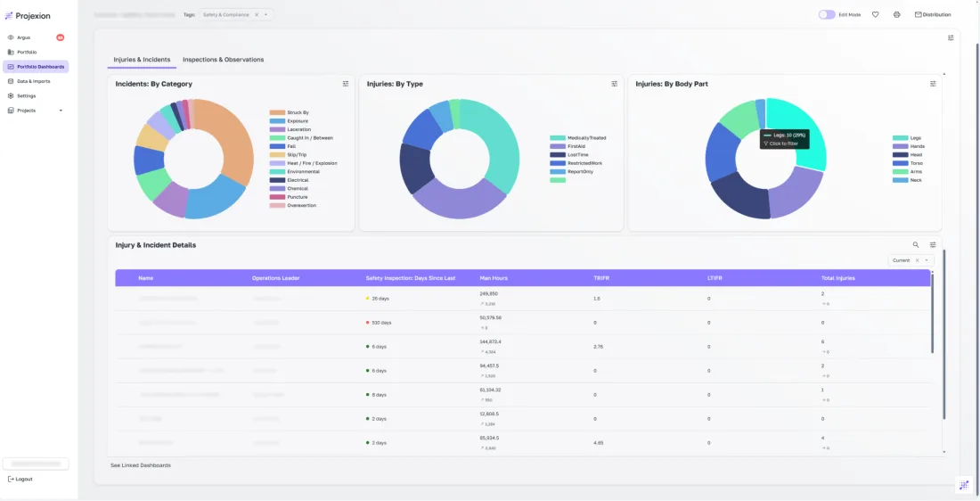980x501 pixels.
Task: Print the dashboard with the printer icon
Action: pyautogui.click(x=896, y=14)
